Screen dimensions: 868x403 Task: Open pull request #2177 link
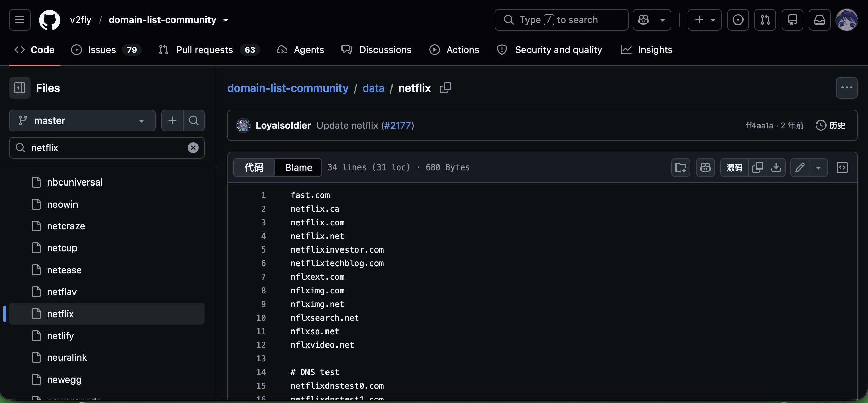coord(398,125)
